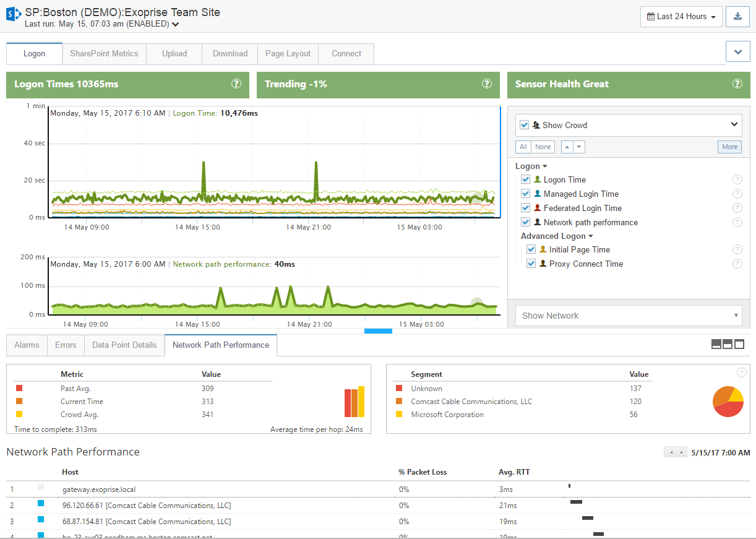Click the mini bar chart for averages

tap(354, 402)
